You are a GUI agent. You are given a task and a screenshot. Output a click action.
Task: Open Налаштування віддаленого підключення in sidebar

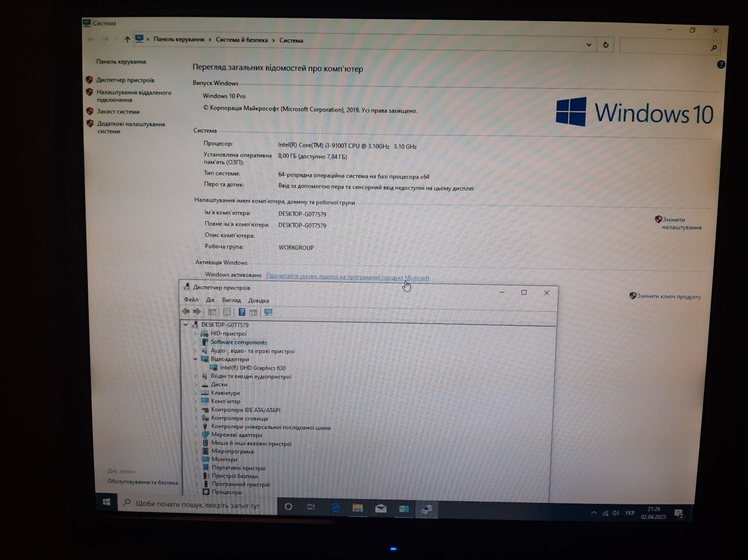click(x=133, y=96)
